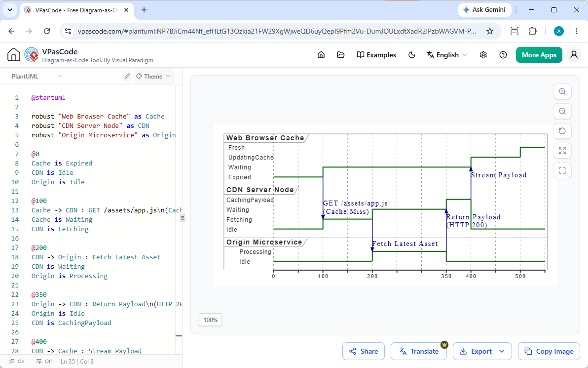Reload the browser page

click(x=47, y=31)
